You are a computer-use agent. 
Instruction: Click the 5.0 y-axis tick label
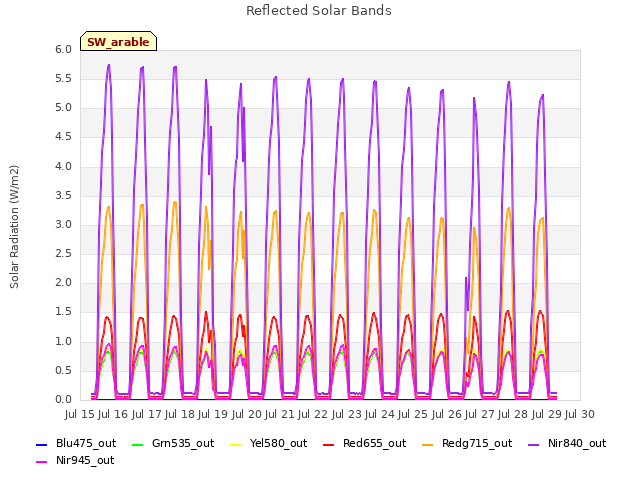[63, 108]
